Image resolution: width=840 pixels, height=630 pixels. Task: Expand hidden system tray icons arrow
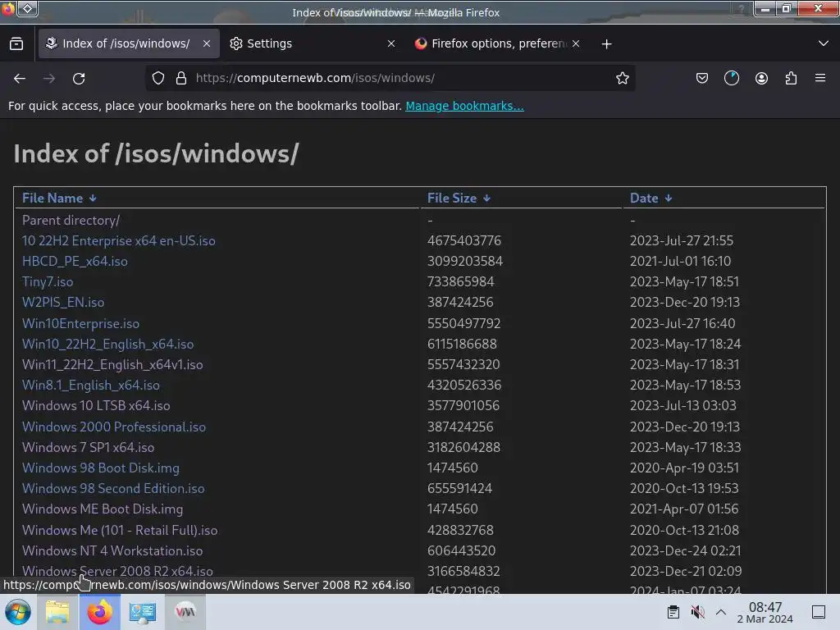pyautogui.click(x=721, y=612)
